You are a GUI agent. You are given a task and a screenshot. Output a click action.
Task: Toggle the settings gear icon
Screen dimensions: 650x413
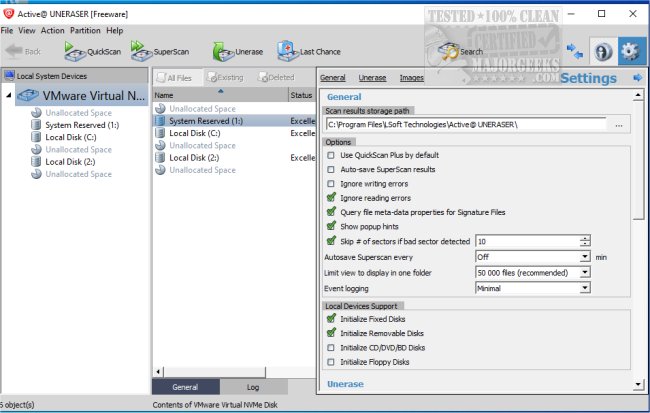click(x=631, y=51)
